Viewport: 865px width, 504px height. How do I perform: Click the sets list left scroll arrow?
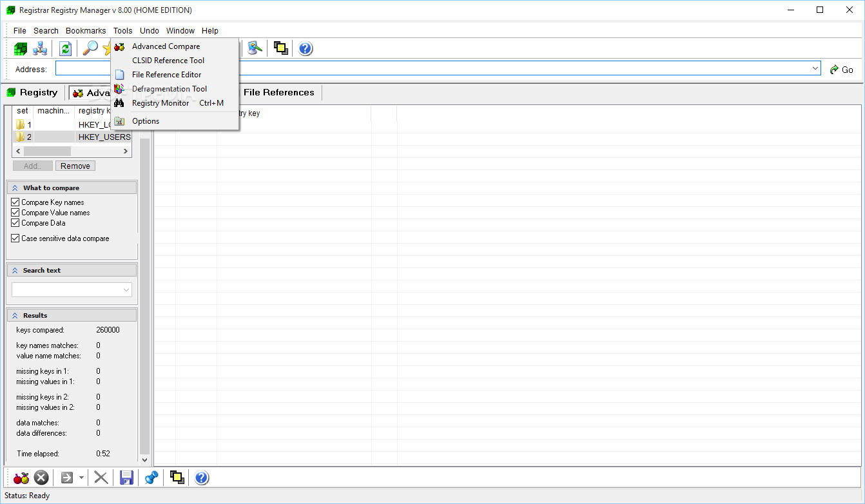18,151
